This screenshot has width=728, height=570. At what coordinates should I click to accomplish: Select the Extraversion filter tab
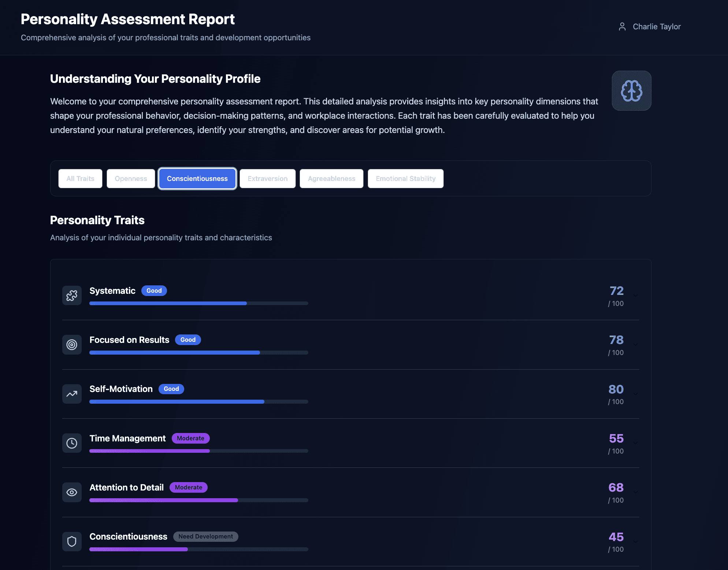267,178
